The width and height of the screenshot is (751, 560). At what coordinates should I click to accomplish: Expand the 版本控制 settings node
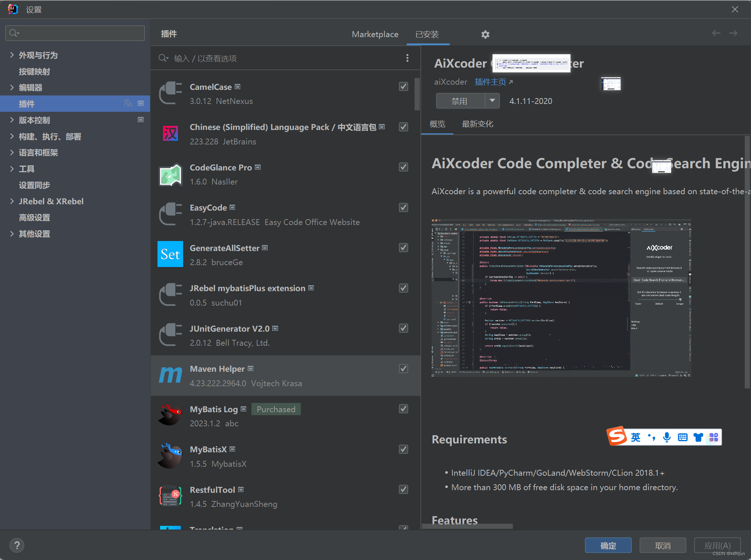[x=12, y=120]
